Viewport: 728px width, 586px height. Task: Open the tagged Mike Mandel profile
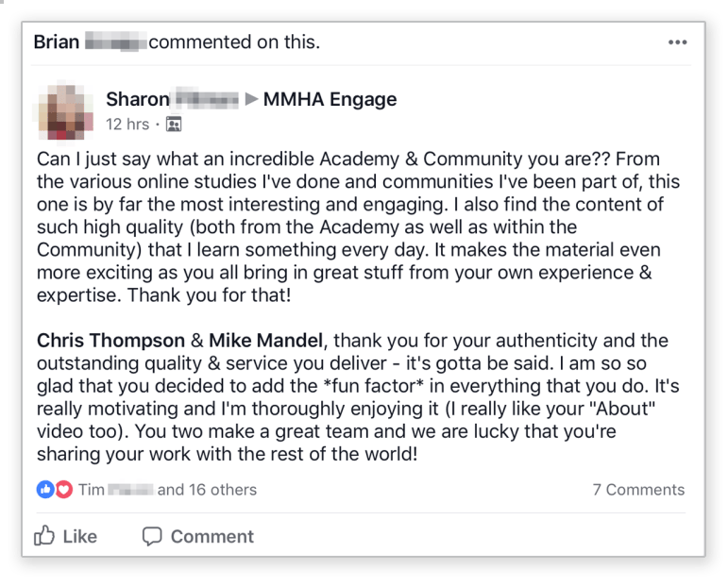pyautogui.click(x=265, y=340)
